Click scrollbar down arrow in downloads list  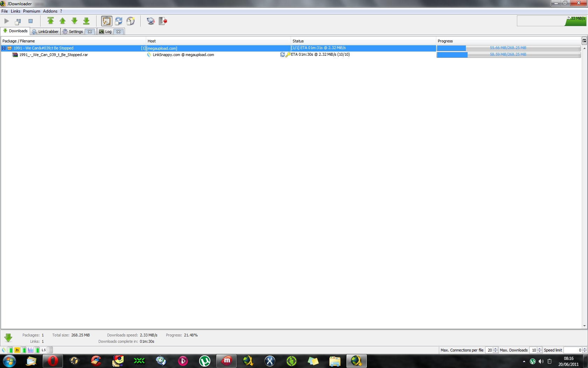click(584, 326)
